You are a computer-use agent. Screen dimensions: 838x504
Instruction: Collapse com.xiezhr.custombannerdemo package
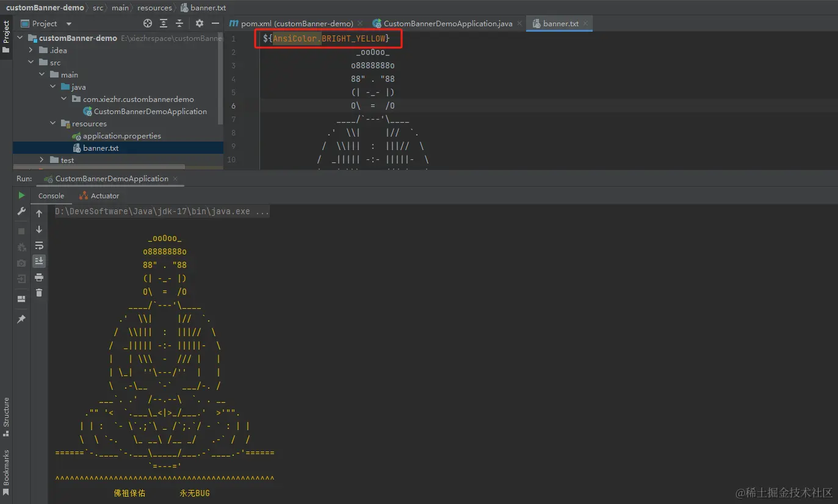coord(63,99)
